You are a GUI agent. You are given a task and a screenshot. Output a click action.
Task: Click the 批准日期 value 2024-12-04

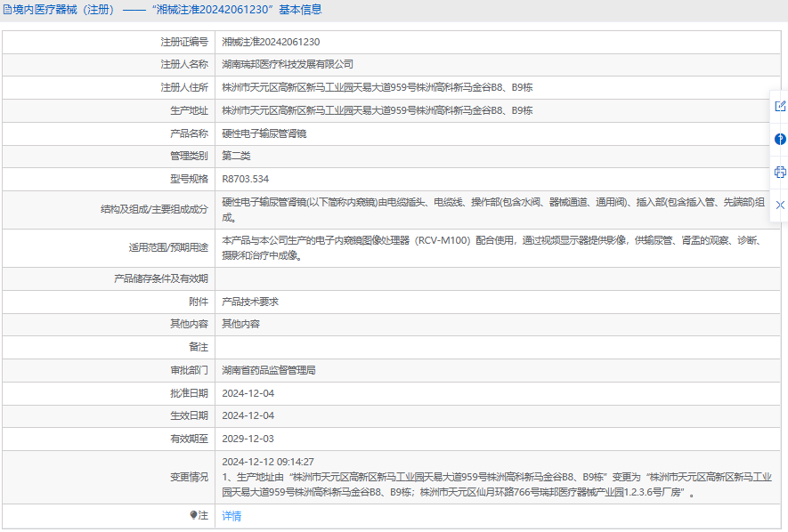pos(248,393)
